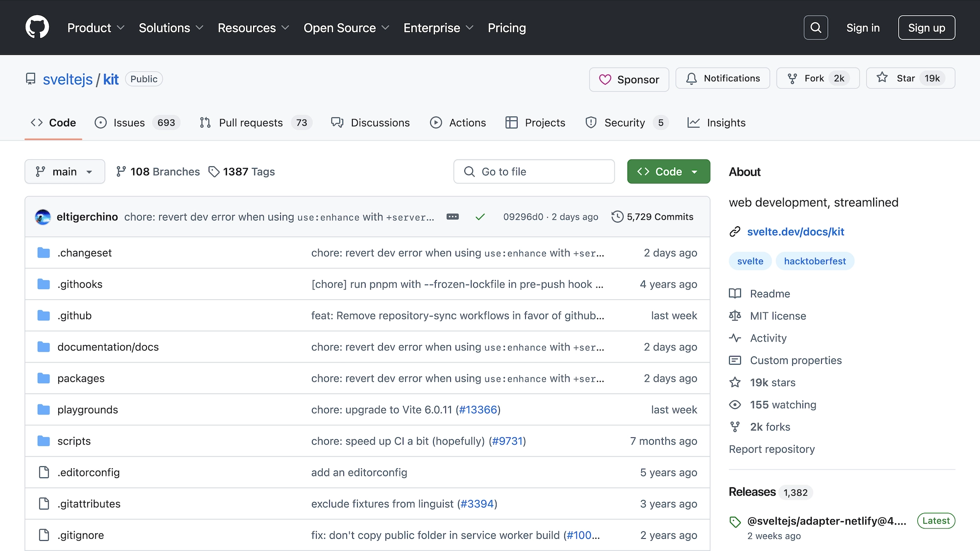Click the hacktoberfest topic tag
The image size is (980, 551).
[x=815, y=261]
